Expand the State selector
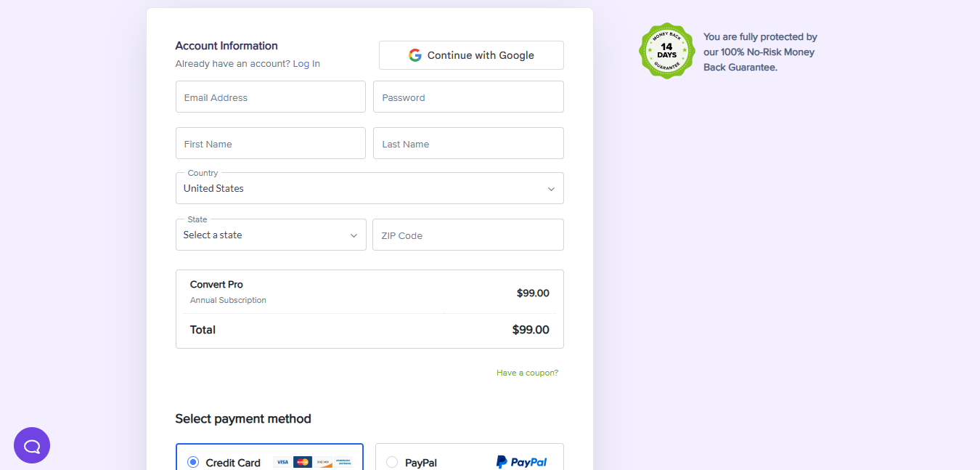 [271, 235]
